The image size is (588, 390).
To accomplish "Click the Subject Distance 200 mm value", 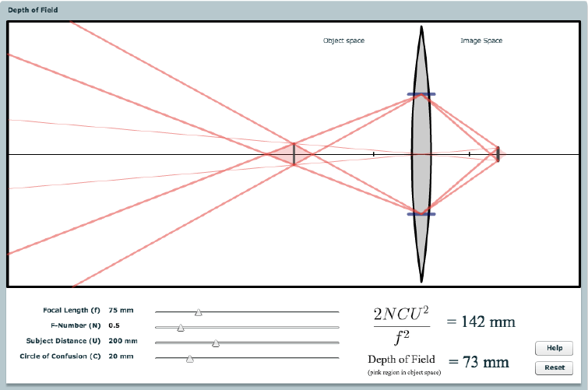I will pos(123,341).
